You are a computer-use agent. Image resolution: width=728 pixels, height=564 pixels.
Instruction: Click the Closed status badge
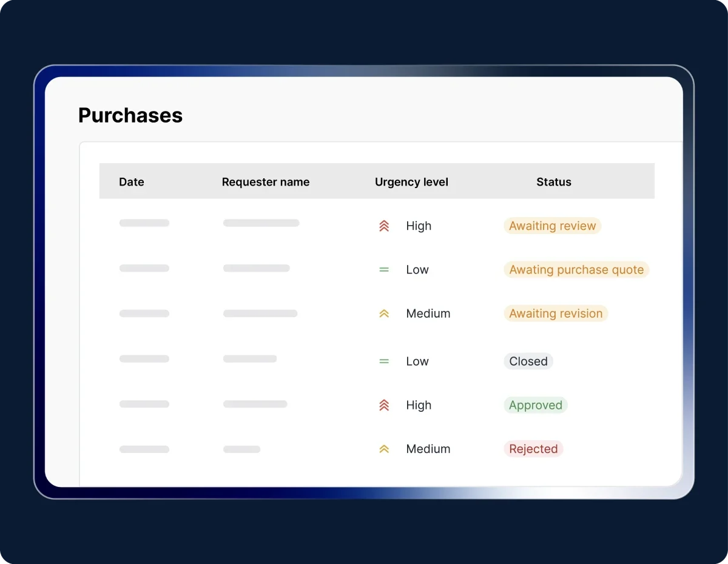click(x=528, y=361)
